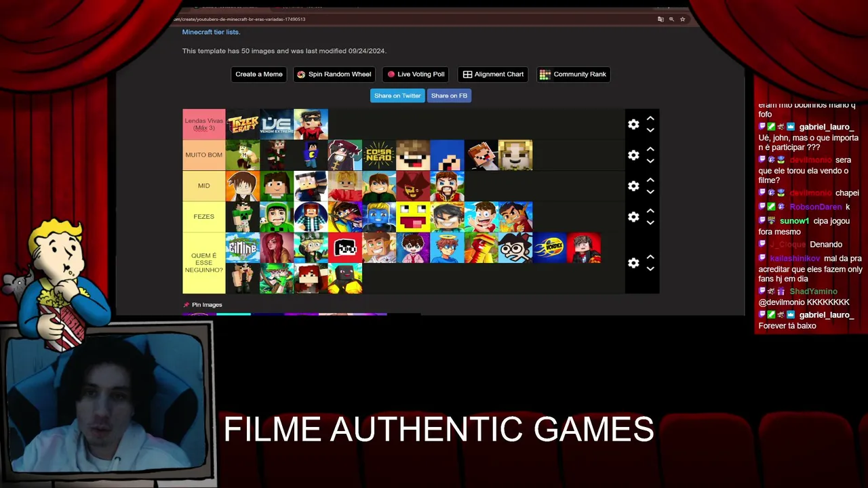The width and height of the screenshot is (868, 488).
Task: Select the FEZES tier label
Action: [x=203, y=217]
